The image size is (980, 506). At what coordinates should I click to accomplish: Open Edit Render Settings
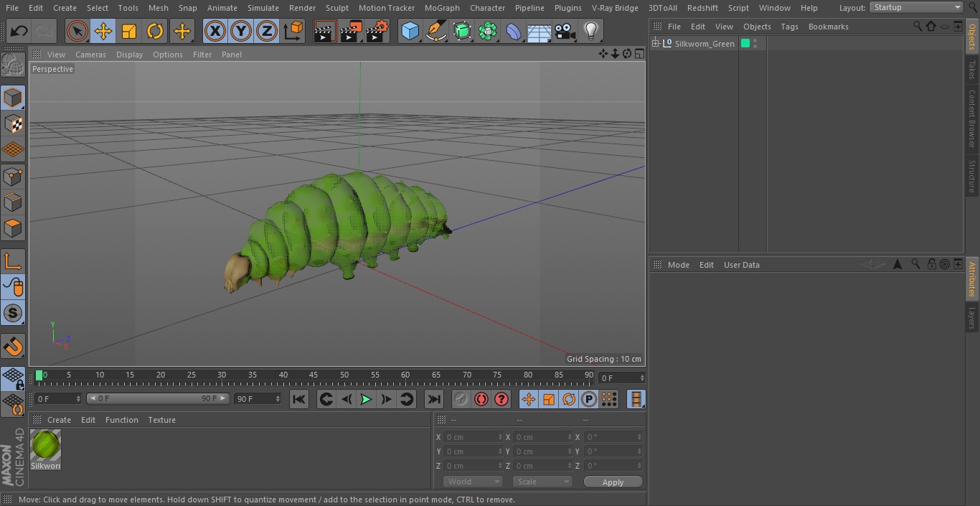coord(377,31)
